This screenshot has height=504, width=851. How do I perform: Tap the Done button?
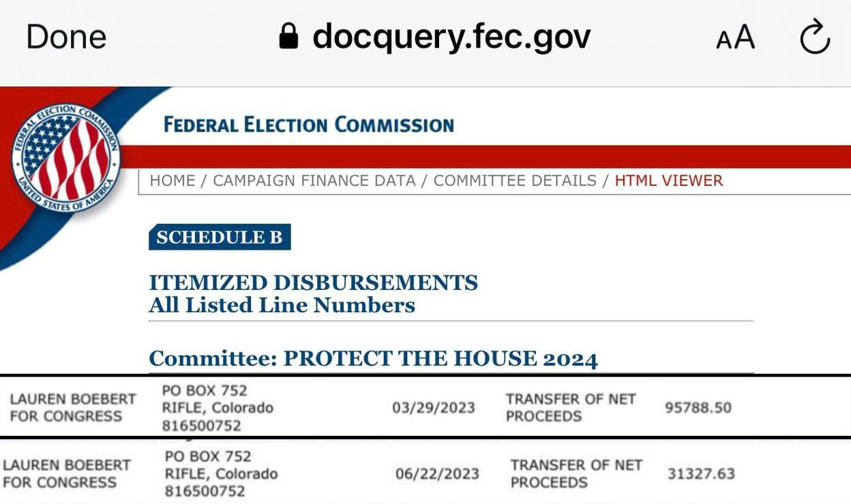click(66, 37)
